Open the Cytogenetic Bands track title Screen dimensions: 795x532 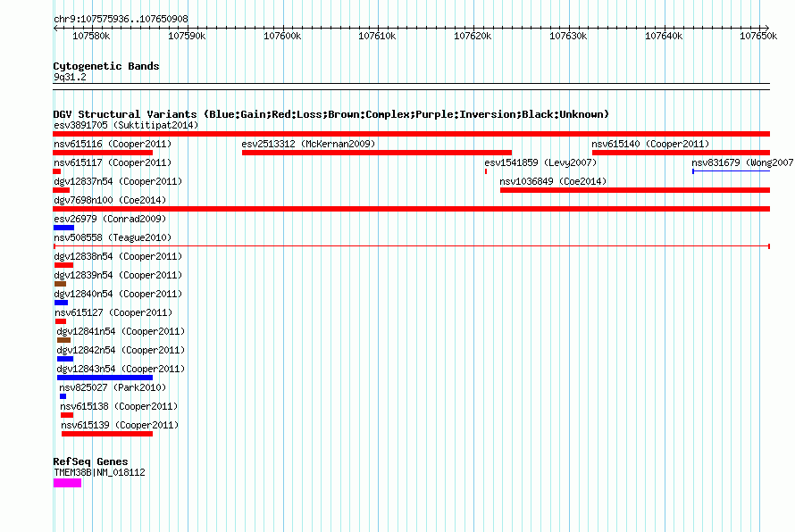coord(106,66)
